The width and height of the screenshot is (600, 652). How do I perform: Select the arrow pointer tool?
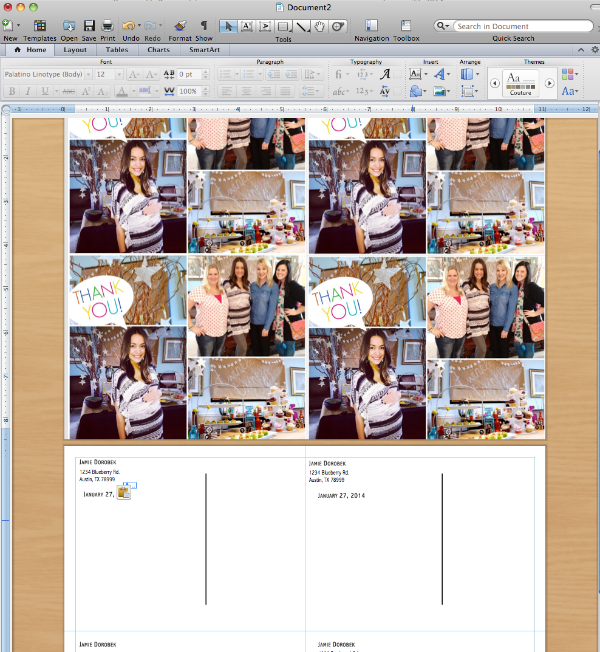[229, 26]
